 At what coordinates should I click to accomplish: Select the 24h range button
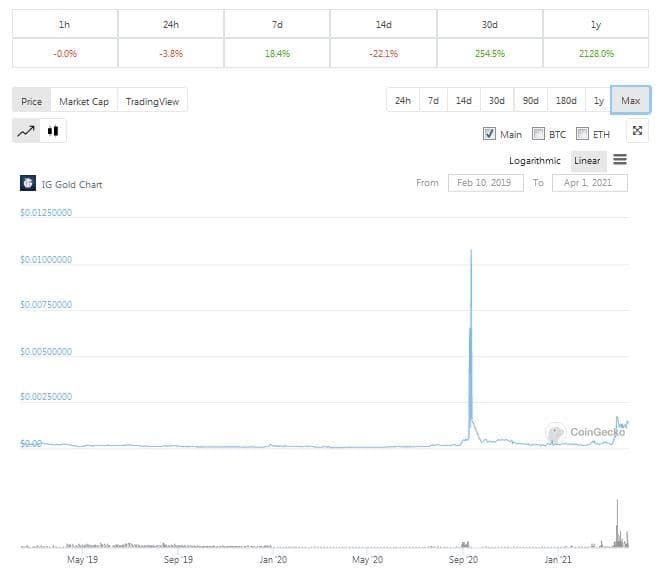pyautogui.click(x=402, y=100)
